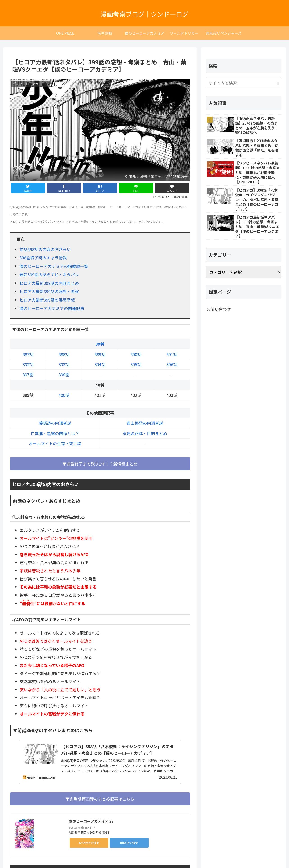This screenshot has width=289, height=868.
Task: Open 388話 chapter link
Action: click(x=64, y=354)
